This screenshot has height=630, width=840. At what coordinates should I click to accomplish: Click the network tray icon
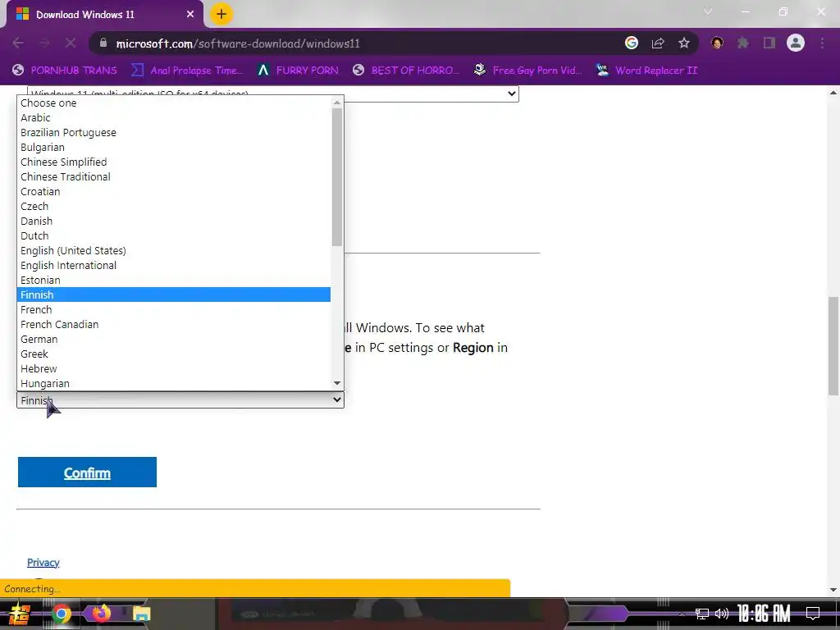click(702, 614)
